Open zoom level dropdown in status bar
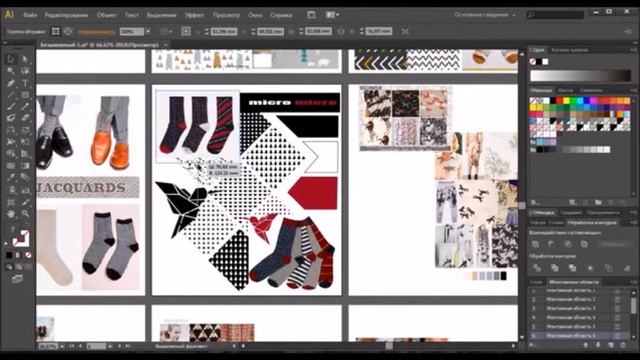The height and width of the screenshot is (360, 640). [x=62, y=346]
